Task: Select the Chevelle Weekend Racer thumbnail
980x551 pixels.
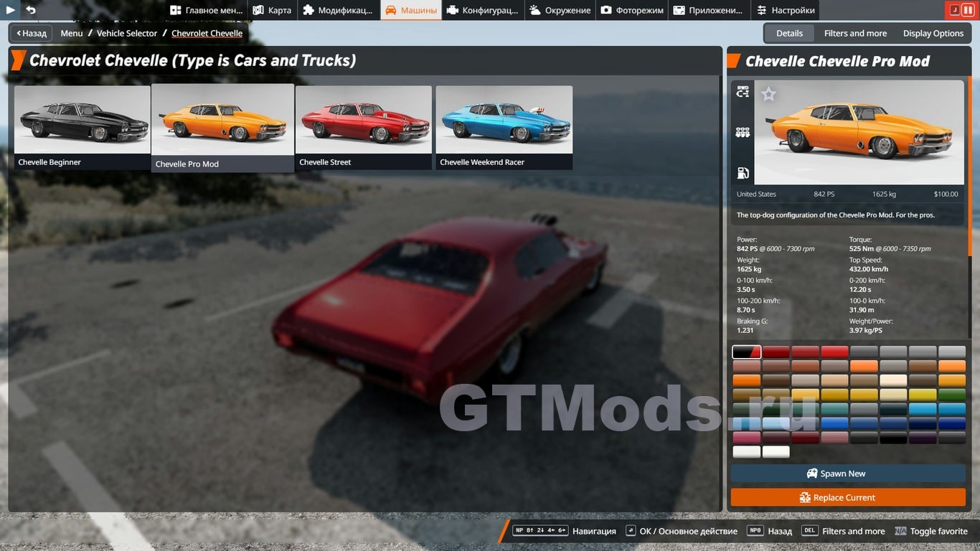Action: tap(504, 127)
